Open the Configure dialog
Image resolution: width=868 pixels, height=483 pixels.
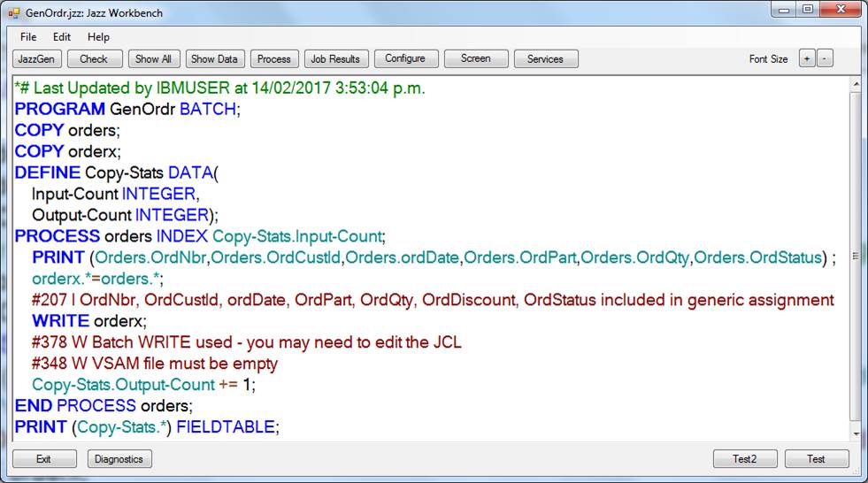406,58
